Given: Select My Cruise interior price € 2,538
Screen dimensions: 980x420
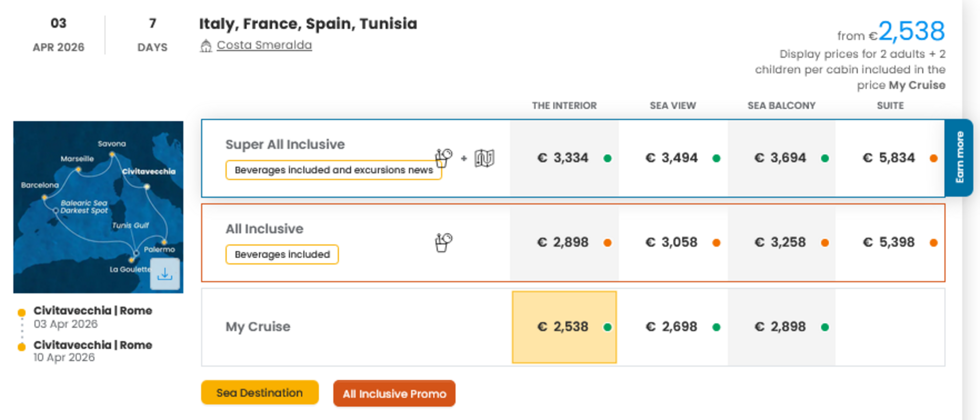Looking at the screenshot, I should pyautogui.click(x=563, y=327).
